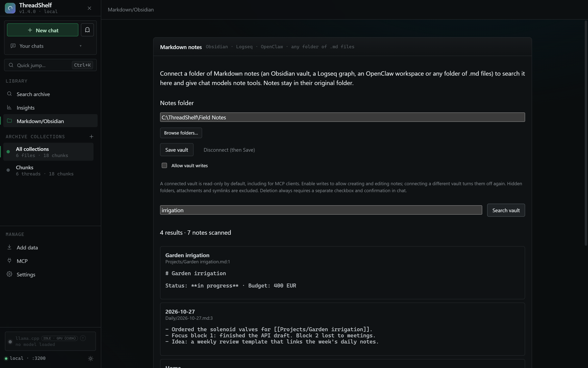
Task: Select the All collections entry
Action: tap(48, 152)
